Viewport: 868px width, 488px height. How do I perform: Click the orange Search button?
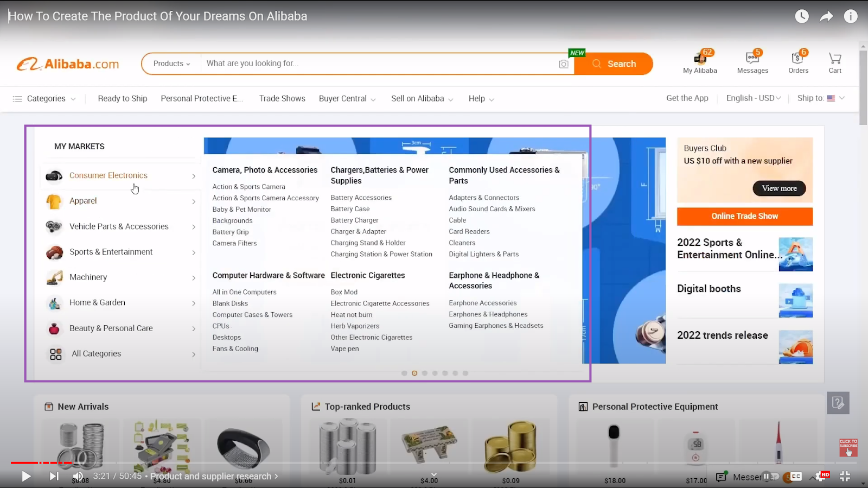[614, 64]
